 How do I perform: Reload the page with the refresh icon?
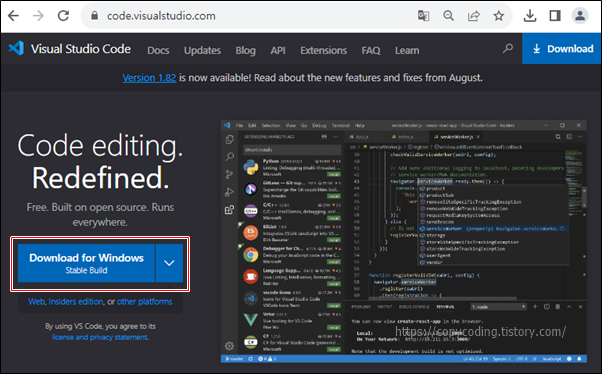pos(63,16)
